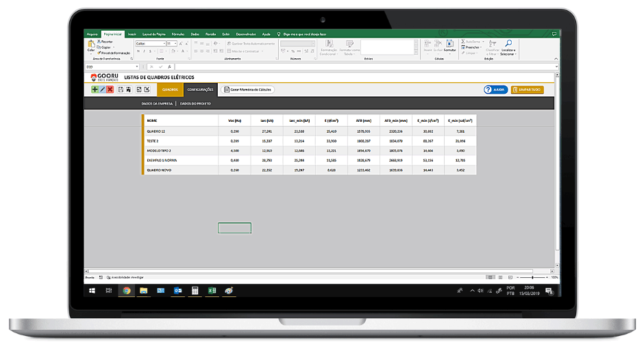The height and width of the screenshot is (349, 644).
Task: Click the Localizar e Selecionar magnifier icon
Action: tap(508, 44)
